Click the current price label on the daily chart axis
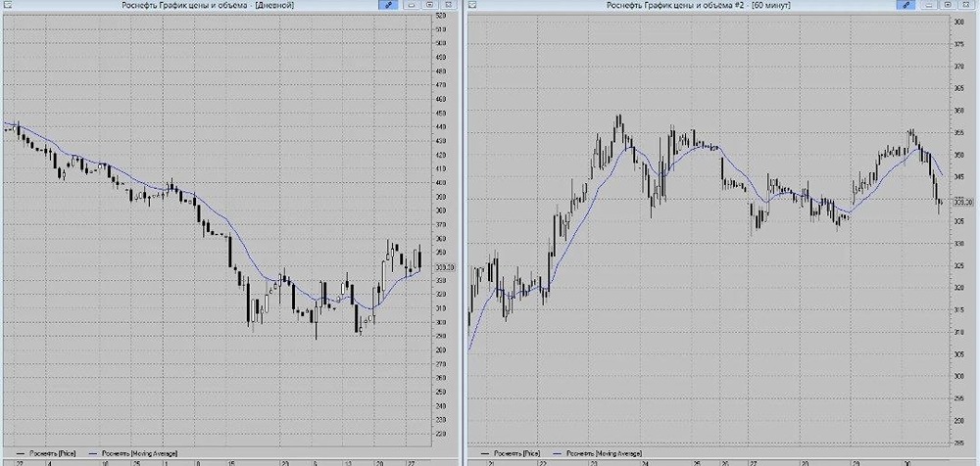This screenshot has width=980, height=466. point(445,267)
